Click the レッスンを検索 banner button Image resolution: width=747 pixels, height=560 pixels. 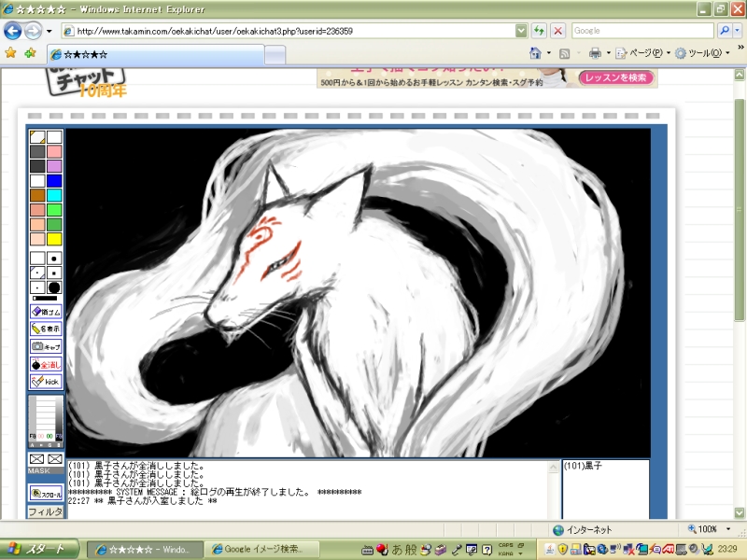pos(616,77)
